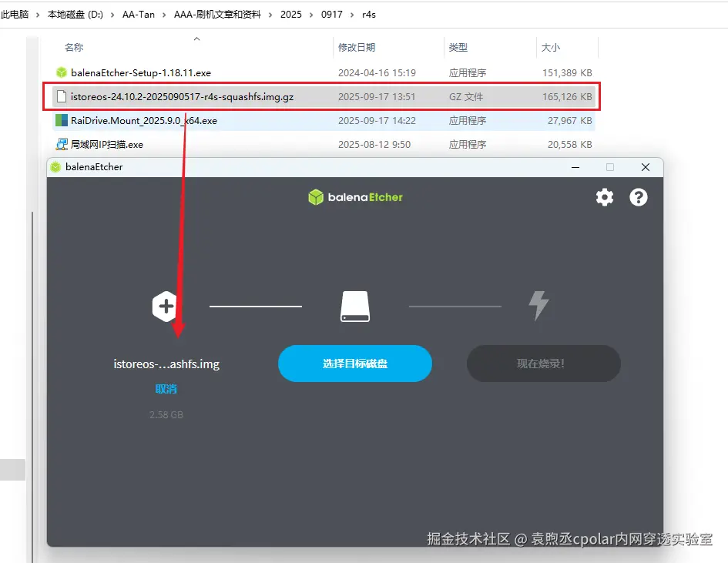
Task: Click 0917 breadcrumb folder
Action: (x=332, y=15)
